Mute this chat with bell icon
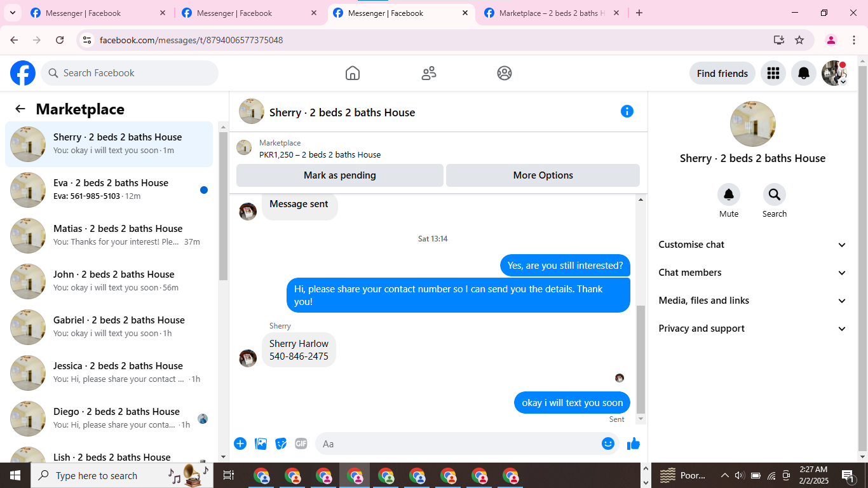Screen dimensions: 868x488 coord(729,194)
